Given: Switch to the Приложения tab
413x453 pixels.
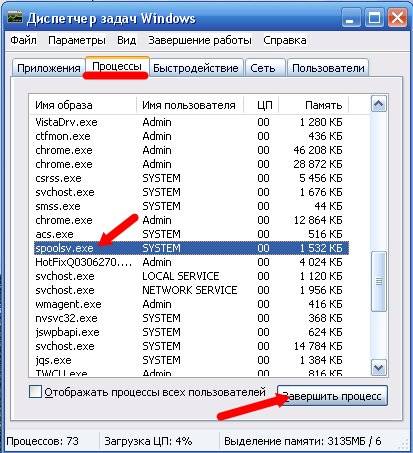Looking at the screenshot, I should 49,68.
